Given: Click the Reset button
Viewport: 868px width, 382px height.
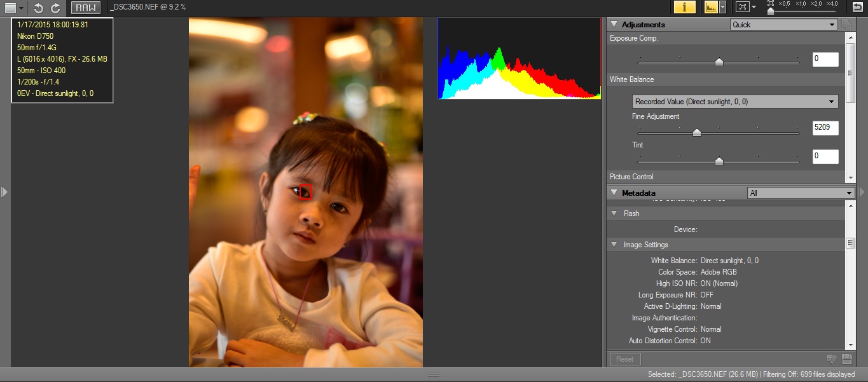Looking at the screenshot, I should coord(624,359).
